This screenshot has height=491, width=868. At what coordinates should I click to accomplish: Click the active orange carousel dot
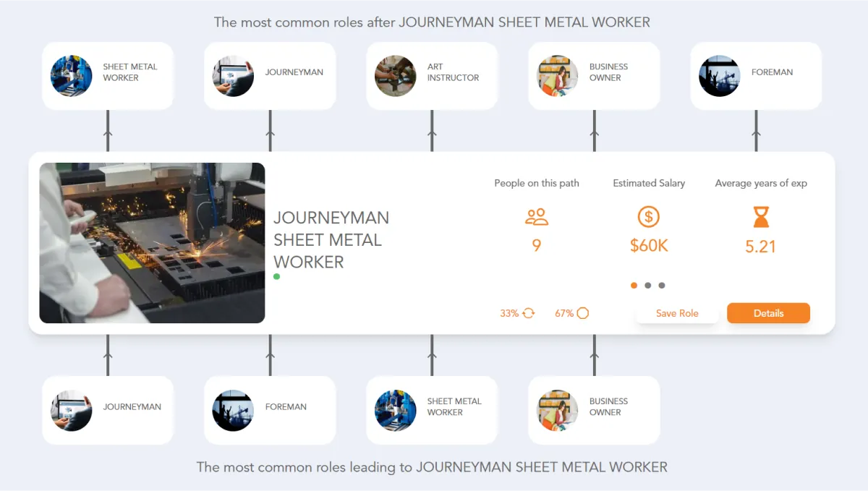(x=634, y=285)
